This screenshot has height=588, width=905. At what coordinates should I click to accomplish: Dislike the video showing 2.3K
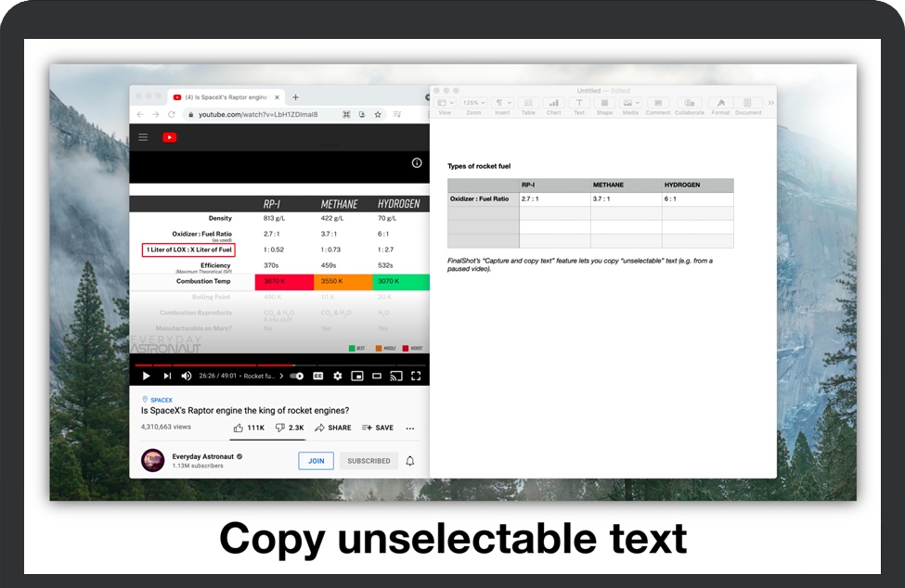tap(290, 428)
